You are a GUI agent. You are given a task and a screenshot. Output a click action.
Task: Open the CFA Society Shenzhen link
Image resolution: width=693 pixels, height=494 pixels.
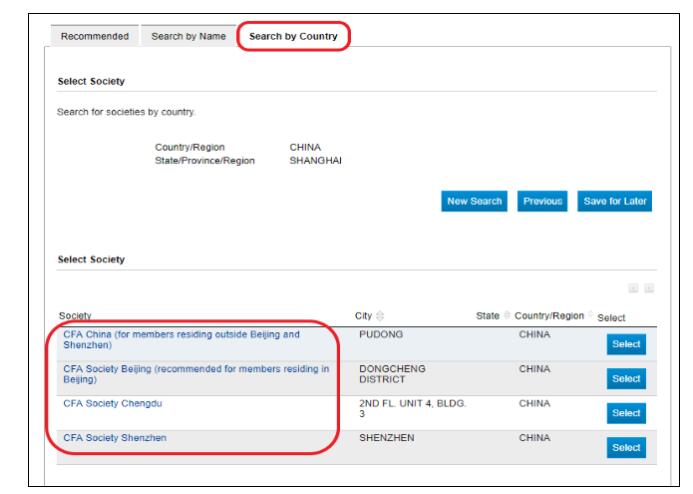(115, 438)
